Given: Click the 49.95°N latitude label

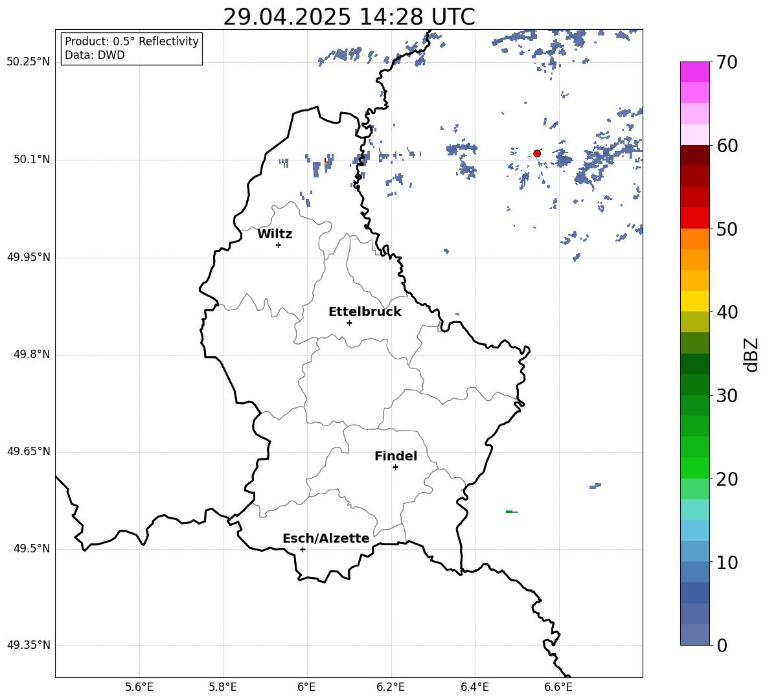Looking at the screenshot, I should (29, 257).
